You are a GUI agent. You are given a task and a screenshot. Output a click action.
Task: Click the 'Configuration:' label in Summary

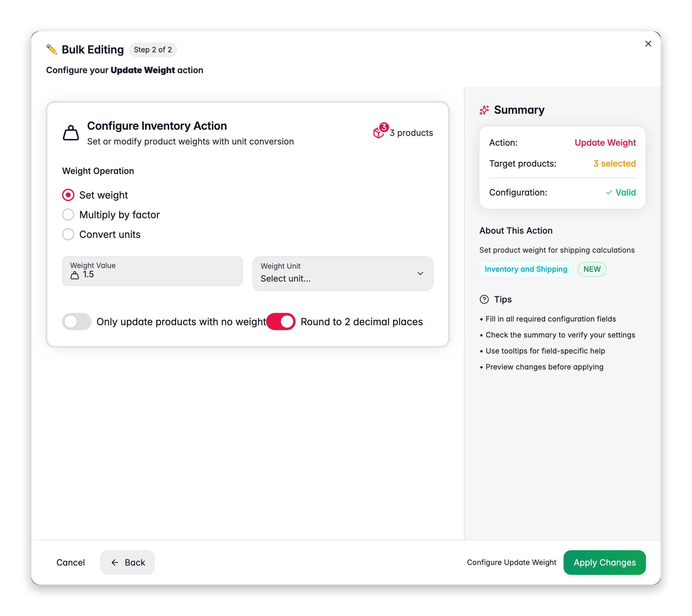pyautogui.click(x=518, y=192)
